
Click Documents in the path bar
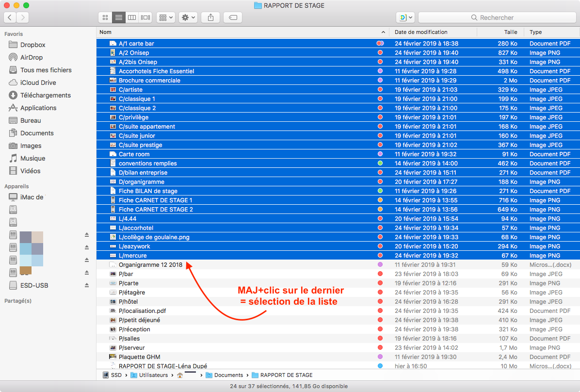(228, 375)
